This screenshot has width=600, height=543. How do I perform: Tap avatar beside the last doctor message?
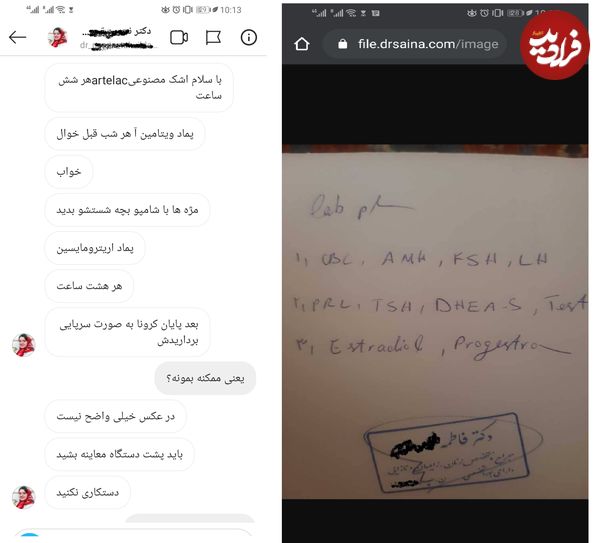tap(24, 497)
